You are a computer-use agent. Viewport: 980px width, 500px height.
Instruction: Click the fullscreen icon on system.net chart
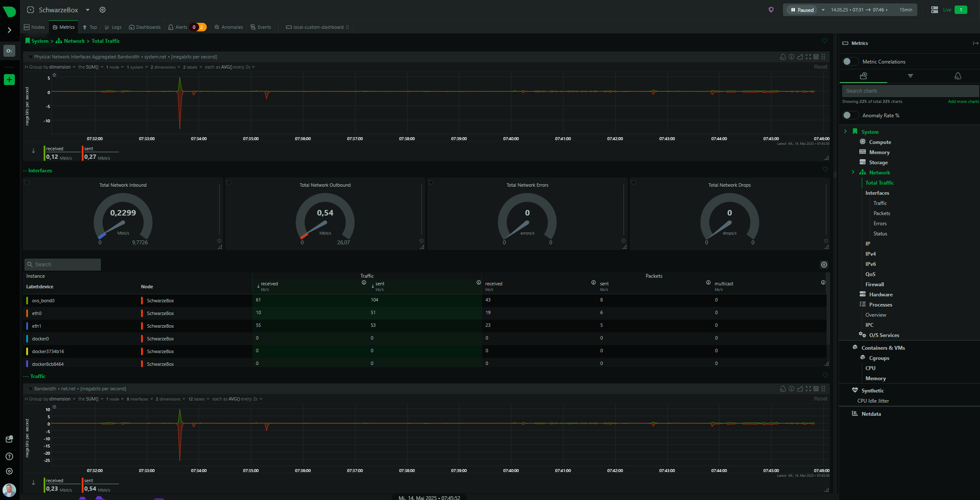[x=808, y=57]
